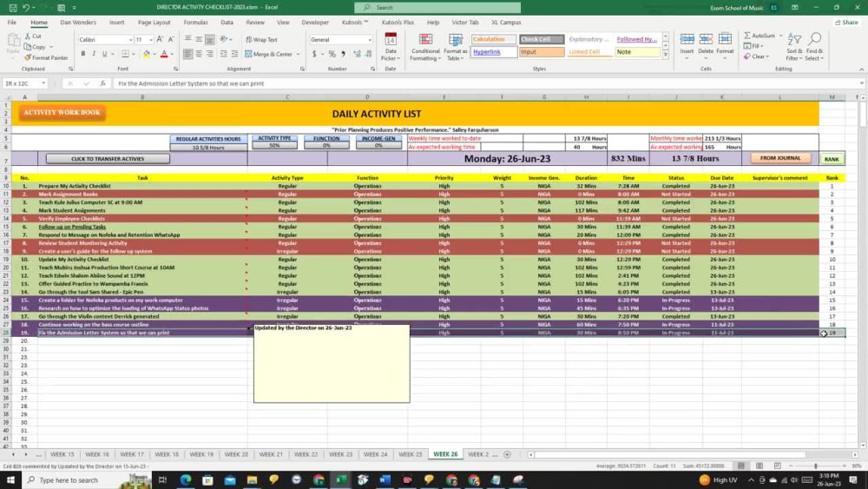Open the AutoSum dropdown arrow

click(780, 36)
